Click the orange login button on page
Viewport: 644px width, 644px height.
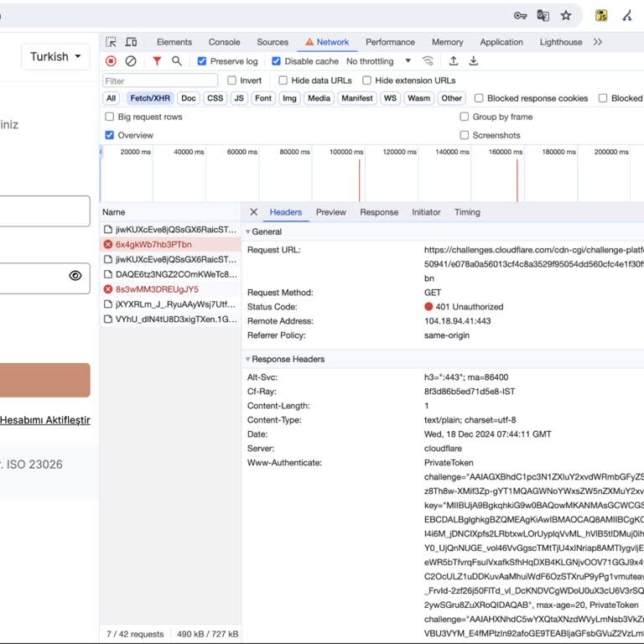[45, 380]
